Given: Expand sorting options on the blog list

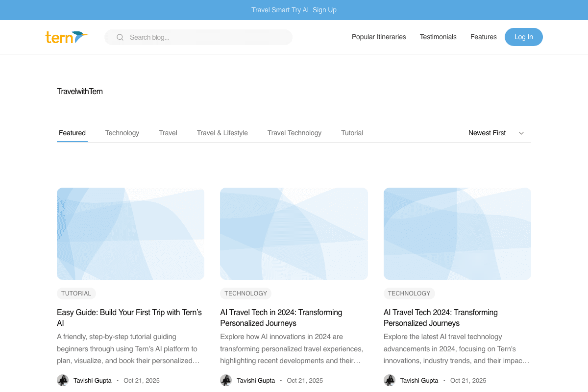Looking at the screenshot, I should click(x=495, y=133).
